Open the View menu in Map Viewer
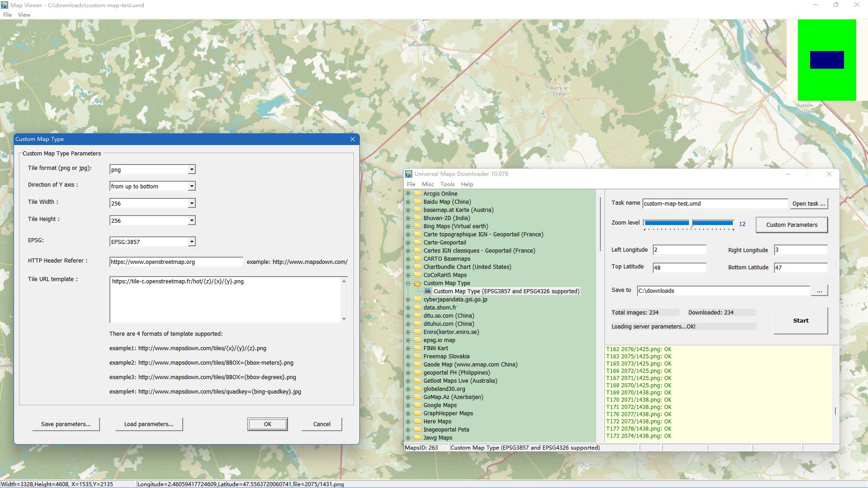The width and height of the screenshot is (868, 488). click(x=24, y=14)
